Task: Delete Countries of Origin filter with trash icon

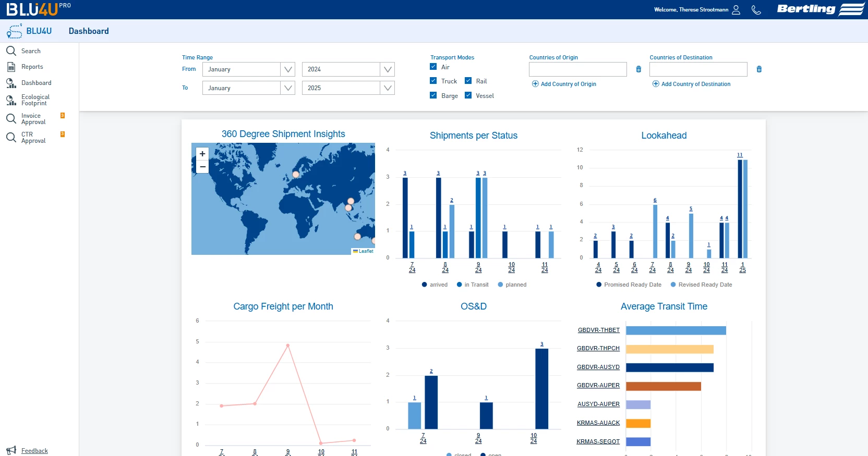Action: click(638, 69)
